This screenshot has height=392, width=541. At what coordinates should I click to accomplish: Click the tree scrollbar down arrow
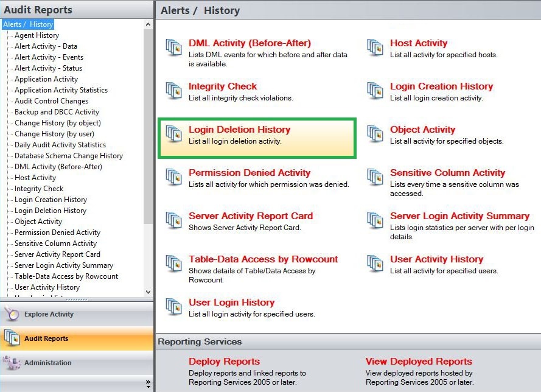point(148,292)
